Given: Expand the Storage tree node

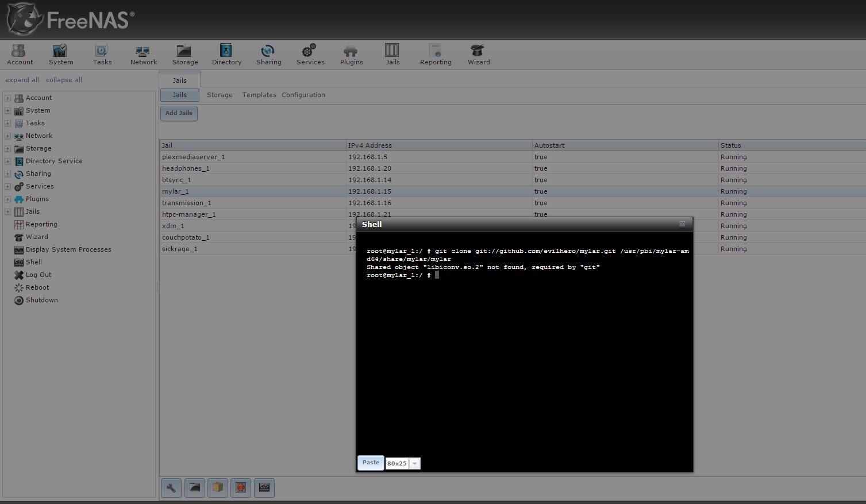Looking at the screenshot, I should point(7,148).
